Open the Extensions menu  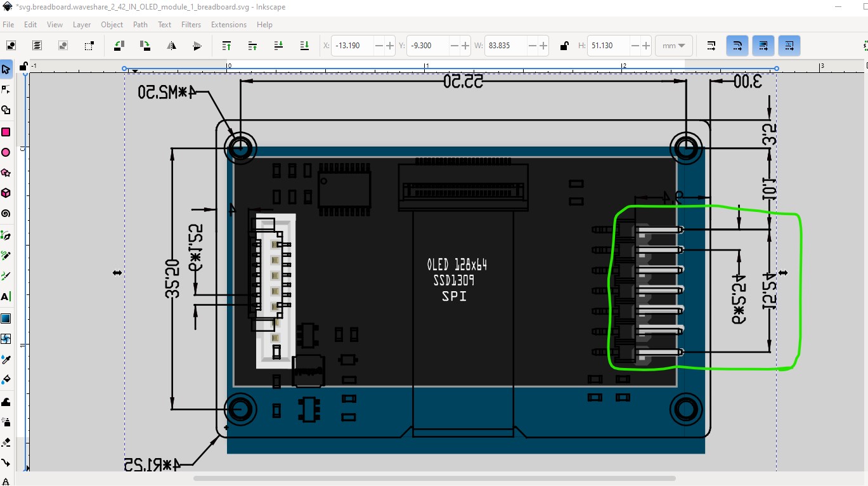pos(229,25)
